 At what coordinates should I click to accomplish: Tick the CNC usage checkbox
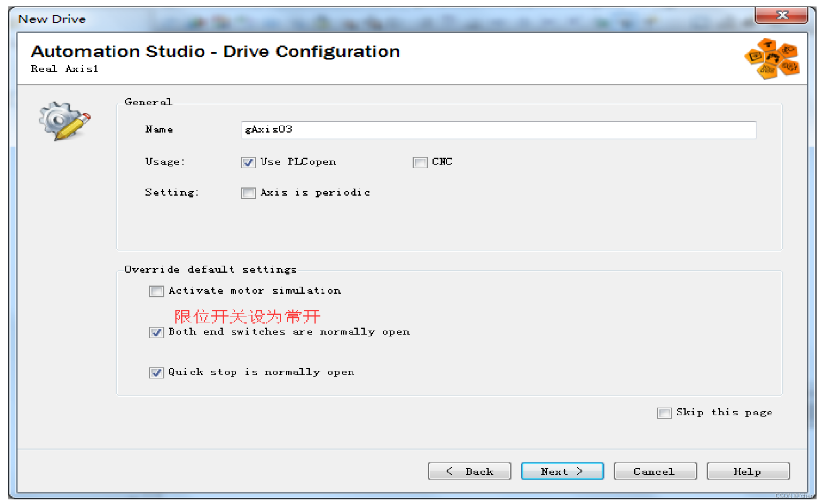click(x=420, y=162)
